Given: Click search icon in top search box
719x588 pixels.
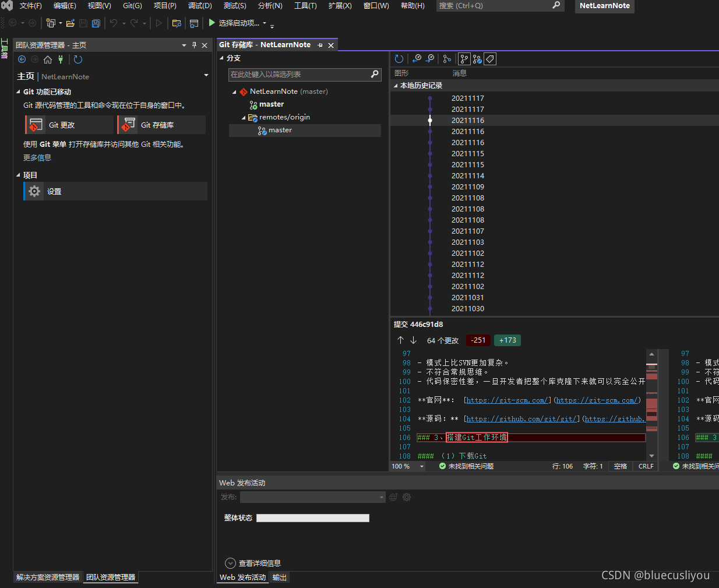Looking at the screenshot, I should pos(556,5).
